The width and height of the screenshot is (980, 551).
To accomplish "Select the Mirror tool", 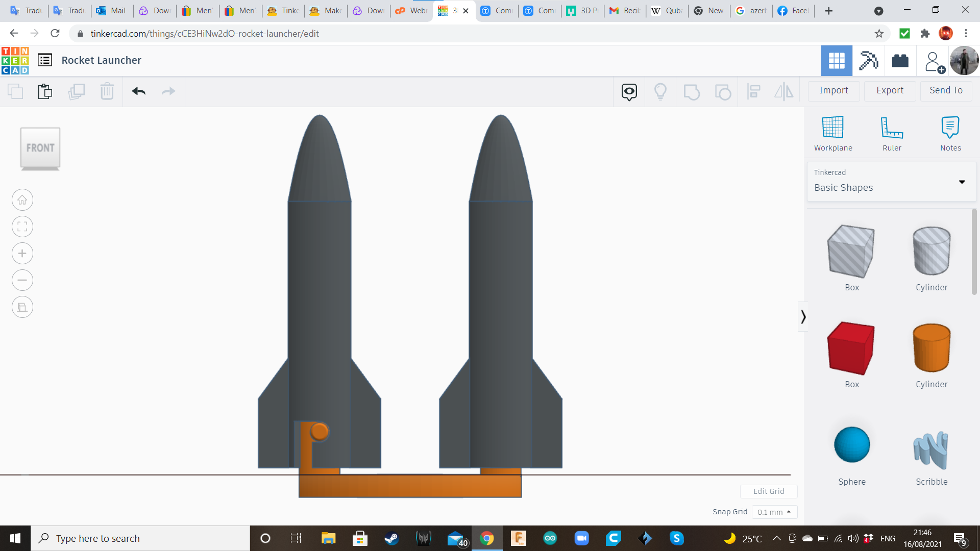I will [784, 91].
